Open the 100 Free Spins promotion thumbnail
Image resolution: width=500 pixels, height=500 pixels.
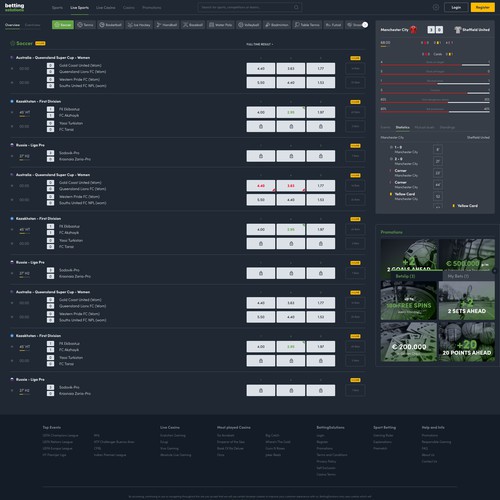point(409,300)
